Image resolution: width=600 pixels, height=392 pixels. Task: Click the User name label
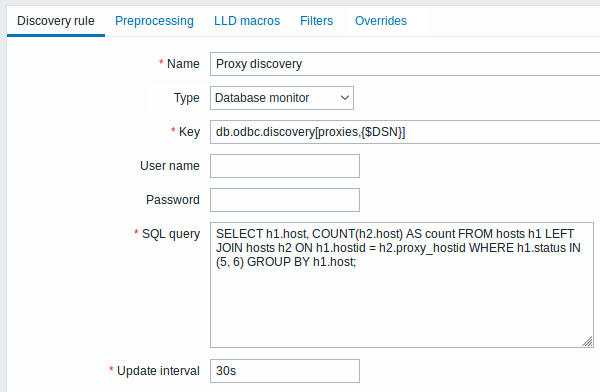(x=170, y=166)
